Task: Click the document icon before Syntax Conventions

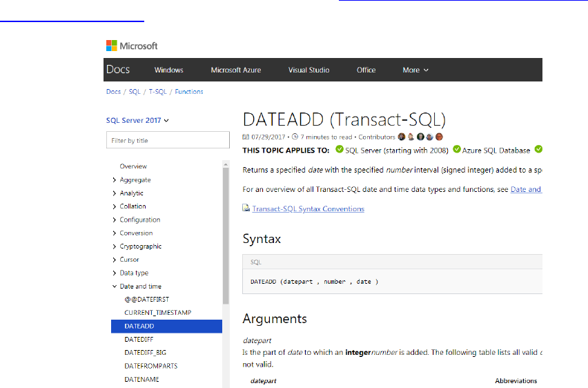Action: (x=246, y=208)
